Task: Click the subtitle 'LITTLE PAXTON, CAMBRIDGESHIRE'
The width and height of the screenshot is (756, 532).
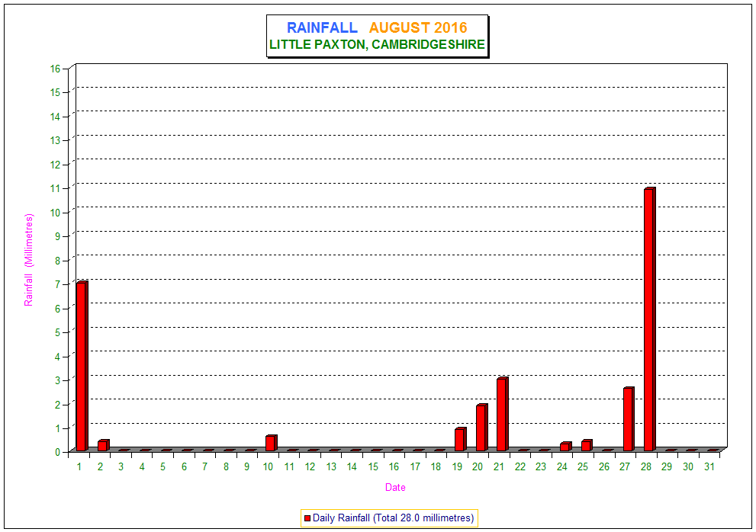Action: pos(377,44)
